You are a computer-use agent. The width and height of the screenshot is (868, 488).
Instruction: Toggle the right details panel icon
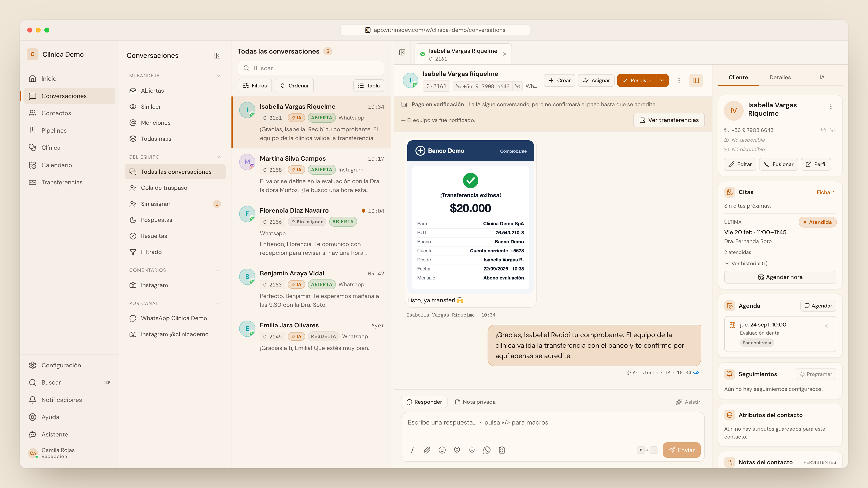click(x=696, y=80)
